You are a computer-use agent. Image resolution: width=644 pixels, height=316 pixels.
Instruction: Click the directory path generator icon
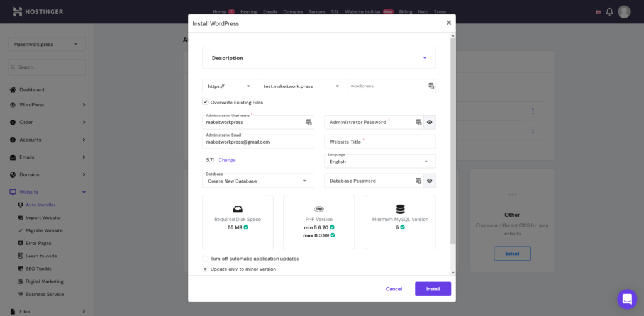click(431, 86)
